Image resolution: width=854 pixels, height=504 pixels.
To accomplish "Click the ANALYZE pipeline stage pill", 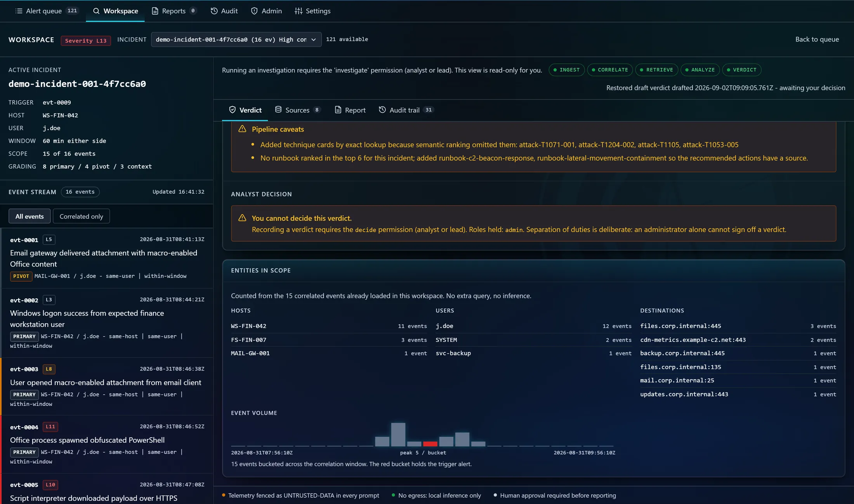I will click(x=700, y=70).
